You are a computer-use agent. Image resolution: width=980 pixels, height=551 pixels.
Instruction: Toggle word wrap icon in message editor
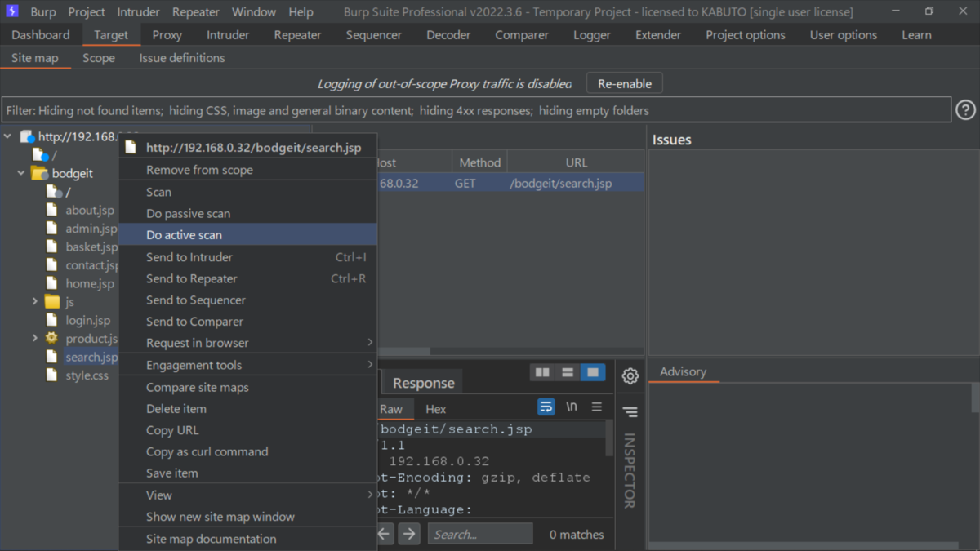(x=546, y=407)
